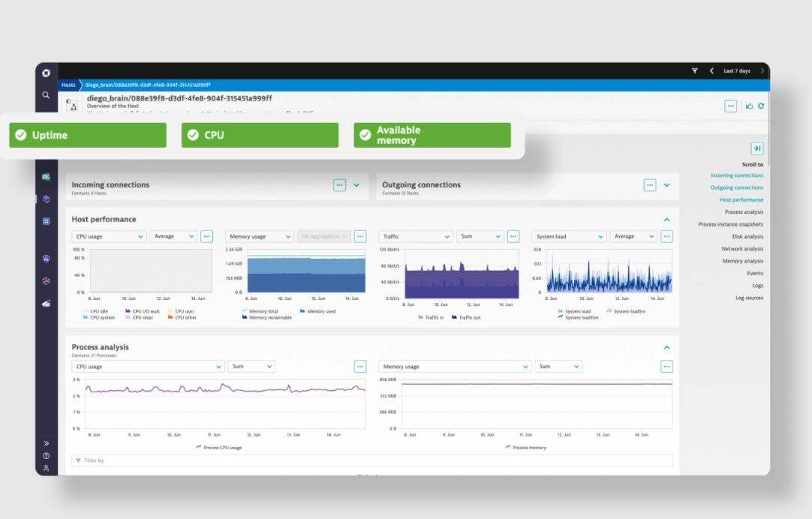Expand the Incoming connections section chevron
812x519 pixels.
tap(357, 184)
